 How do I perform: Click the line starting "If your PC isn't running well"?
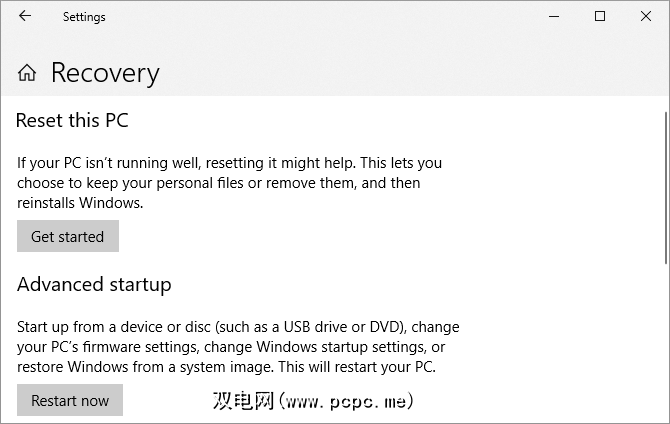[229, 162]
